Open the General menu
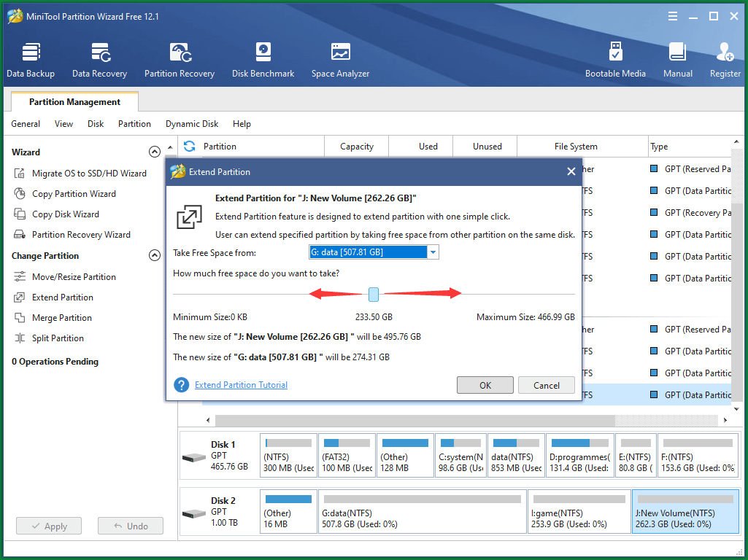The width and height of the screenshot is (748, 560). (x=26, y=124)
